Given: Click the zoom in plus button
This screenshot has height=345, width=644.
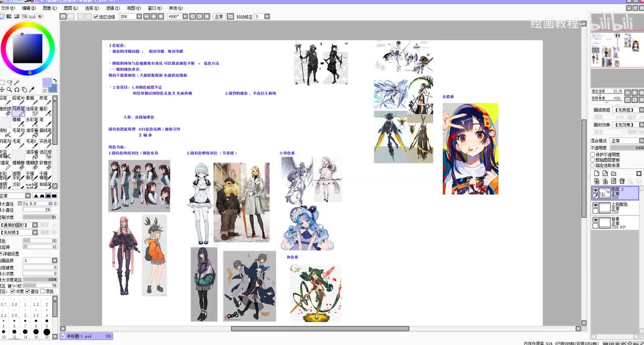Looking at the screenshot, I should tap(153, 17).
